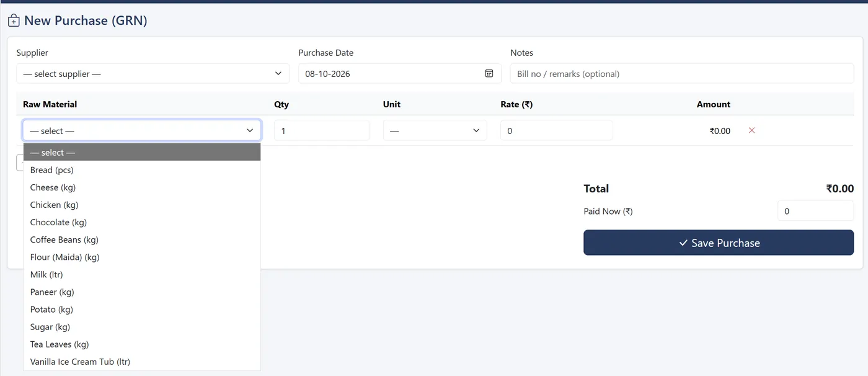Collapse the Raw Material select dropdown
This screenshot has width=868, height=376.
tap(142, 130)
